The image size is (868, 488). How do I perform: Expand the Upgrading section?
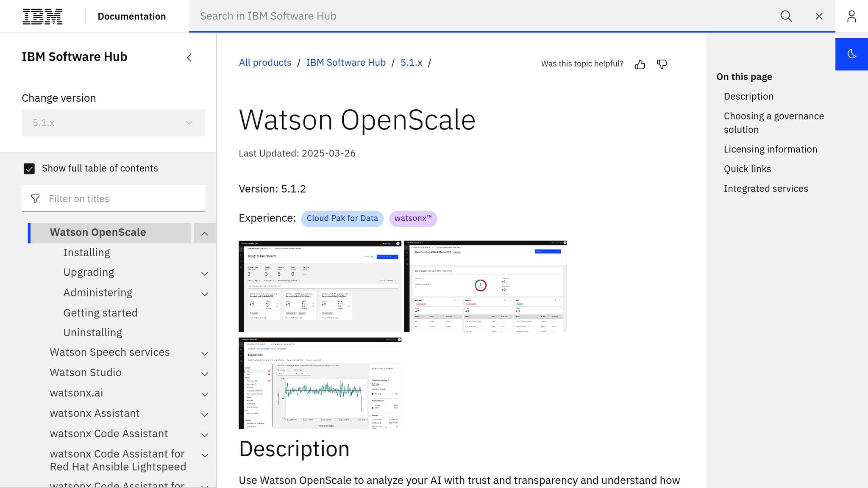click(205, 274)
